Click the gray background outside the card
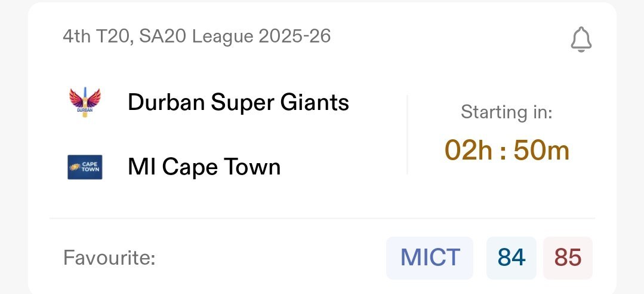The height and width of the screenshot is (294, 644). [x=12, y=149]
